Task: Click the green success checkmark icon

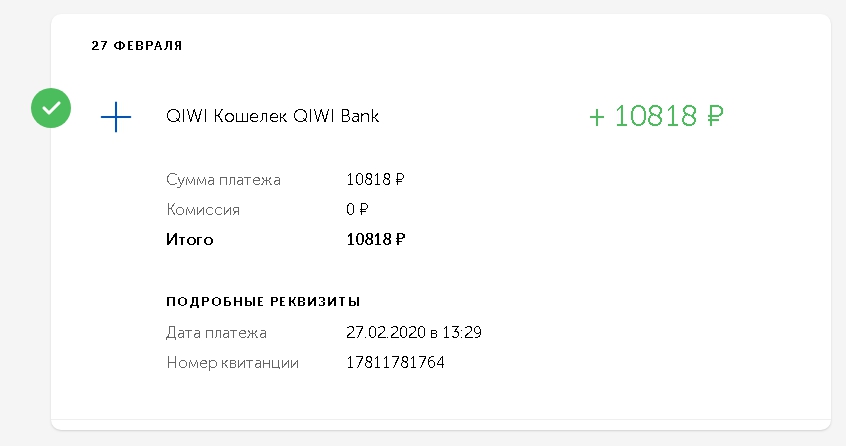Action: coord(51,108)
